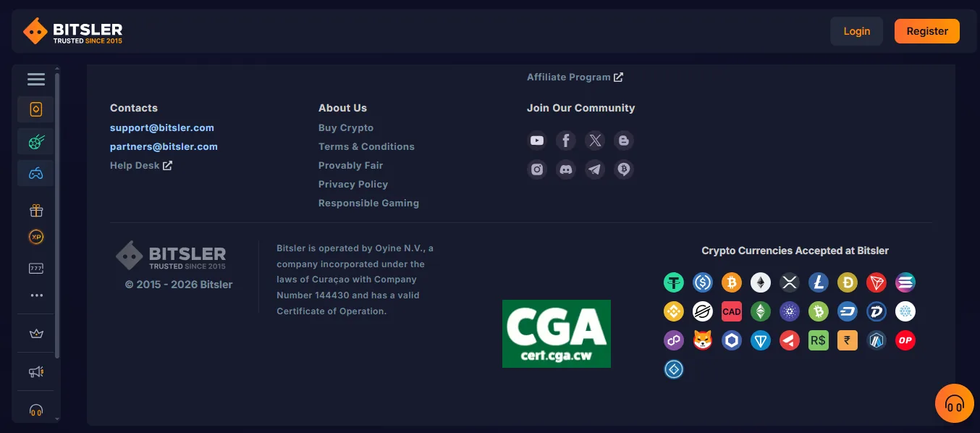Open Terms & Conditions

click(x=366, y=146)
